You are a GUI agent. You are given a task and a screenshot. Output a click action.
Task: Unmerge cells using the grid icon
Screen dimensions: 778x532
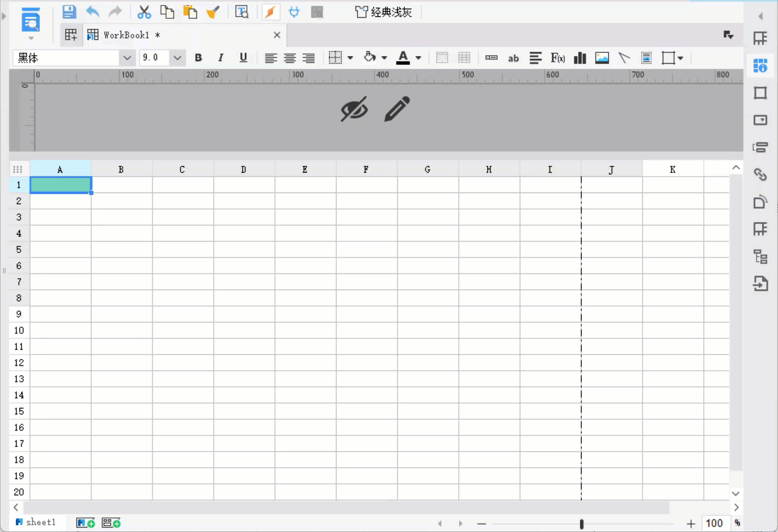[x=464, y=58]
